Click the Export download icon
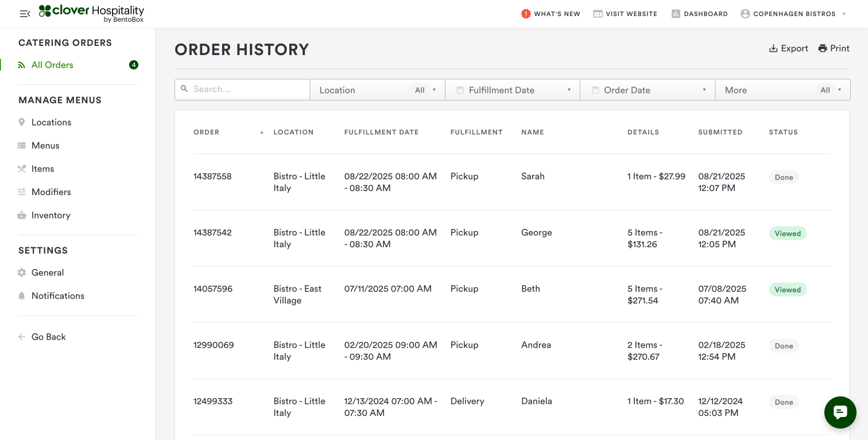Viewport: 868px width, 440px height. tap(773, 49)
